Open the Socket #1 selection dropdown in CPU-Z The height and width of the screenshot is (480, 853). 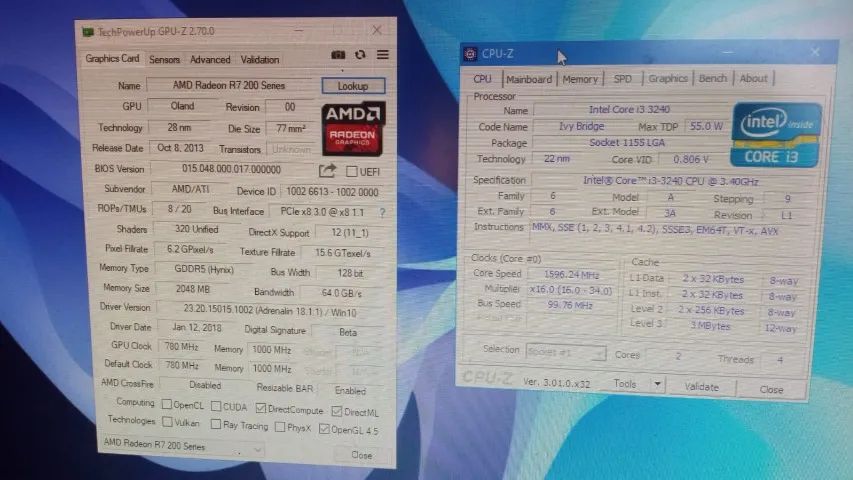[x=566, y=352]
